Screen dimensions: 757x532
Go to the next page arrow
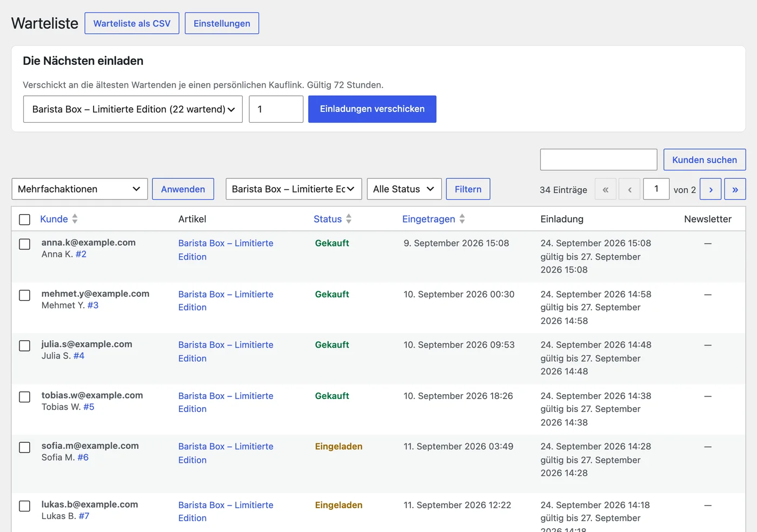click(710, 189)
